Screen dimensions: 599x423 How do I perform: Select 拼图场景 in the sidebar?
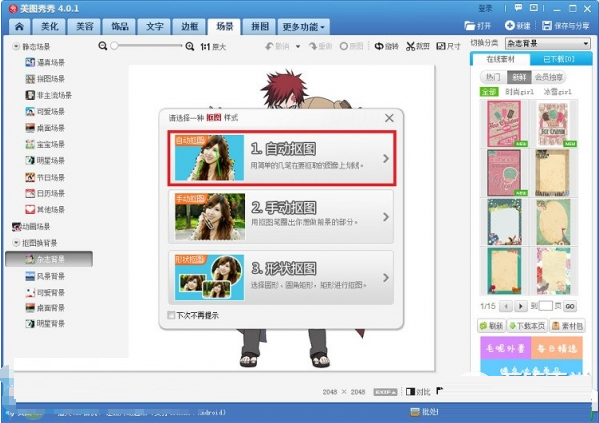45,79
